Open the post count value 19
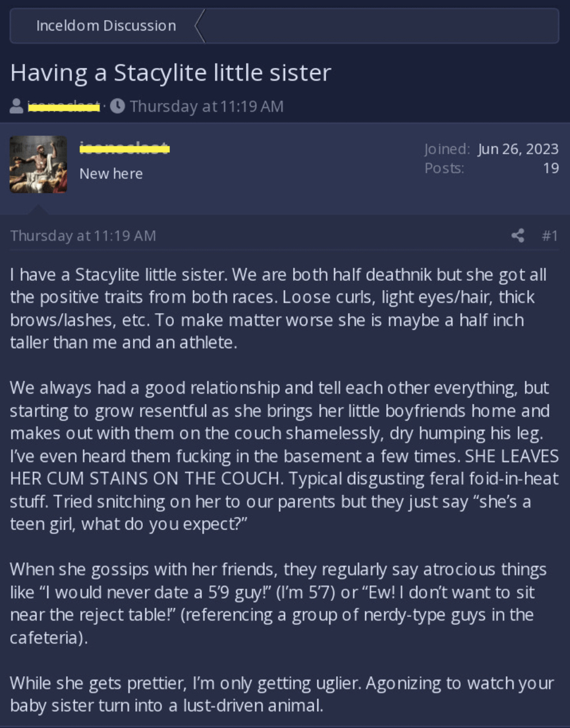This screenshot has width=570, height=728. coord(551,168)
